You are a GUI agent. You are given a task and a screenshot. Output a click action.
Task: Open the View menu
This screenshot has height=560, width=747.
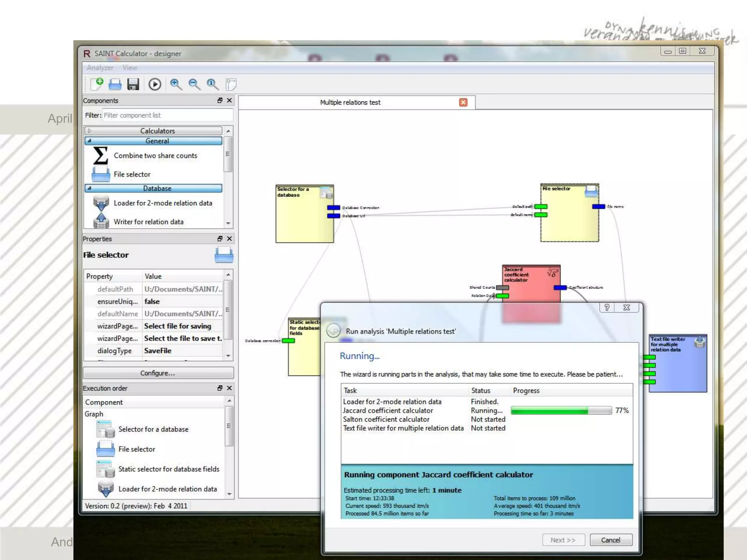click(130, 68)
